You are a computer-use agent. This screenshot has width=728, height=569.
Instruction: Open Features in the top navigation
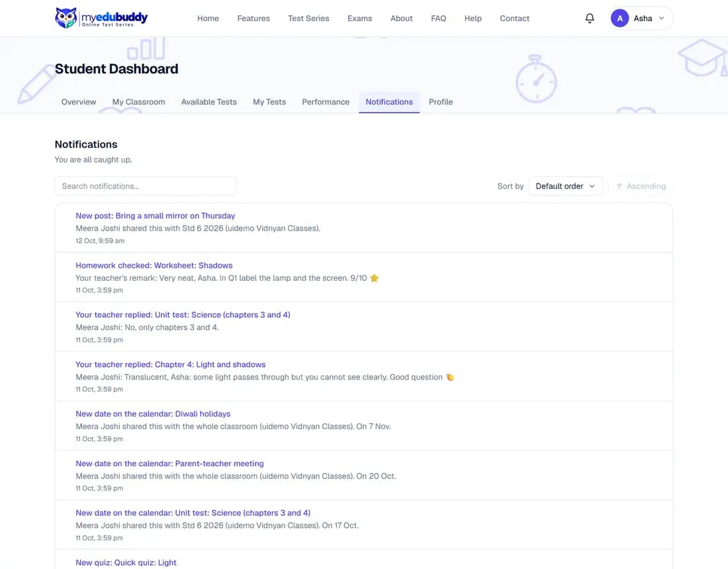click(253, 18)
